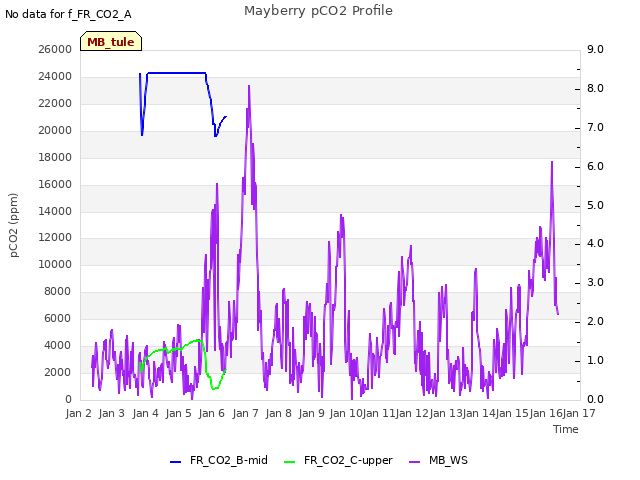Screen dimensions: 640x480
Task: Click the 9.0 right-axis tick label
Action: pyautogui.click(x=595, y=49)
